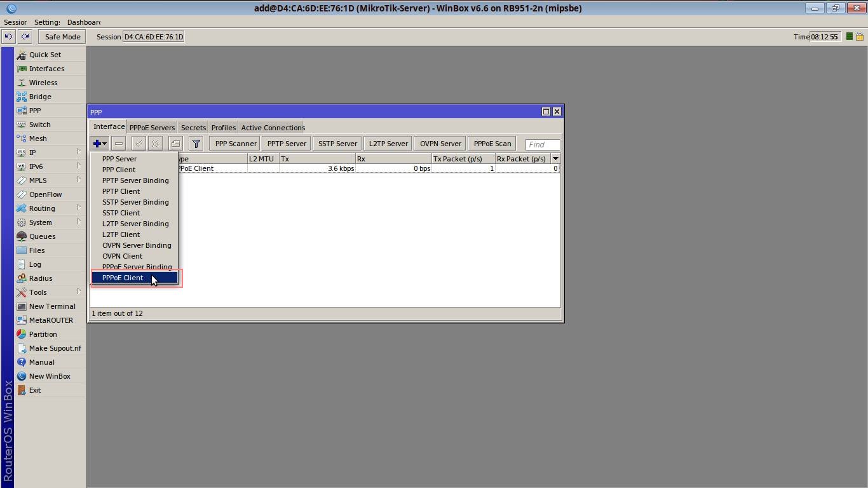
Task: Click the Bridge sidebar icon
Action: (22, 97)
